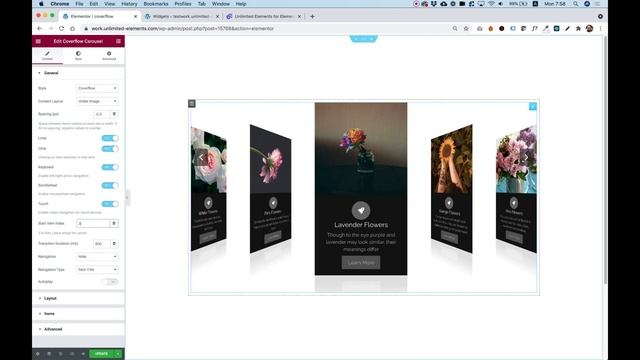This screenshot has width=640, height=360.
Task: Bookmark this page with the star icon
Action: click(466, 29)
